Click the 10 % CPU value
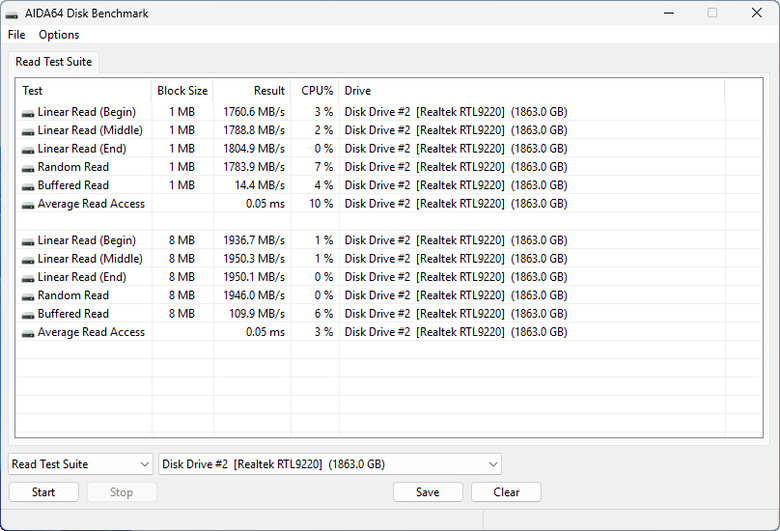This screenshot has width=780, height=531. click(321, 204)
